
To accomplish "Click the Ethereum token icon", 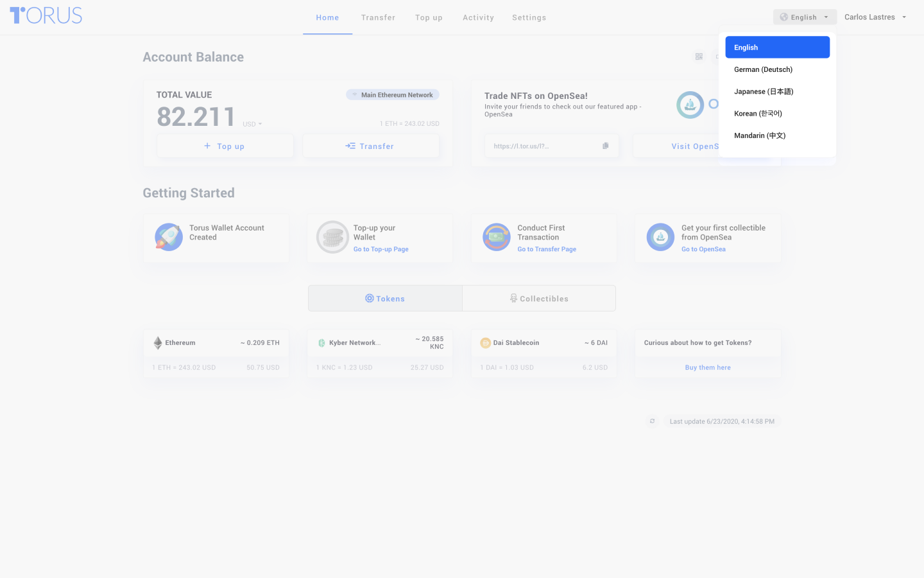I will (x=158, y=343).
